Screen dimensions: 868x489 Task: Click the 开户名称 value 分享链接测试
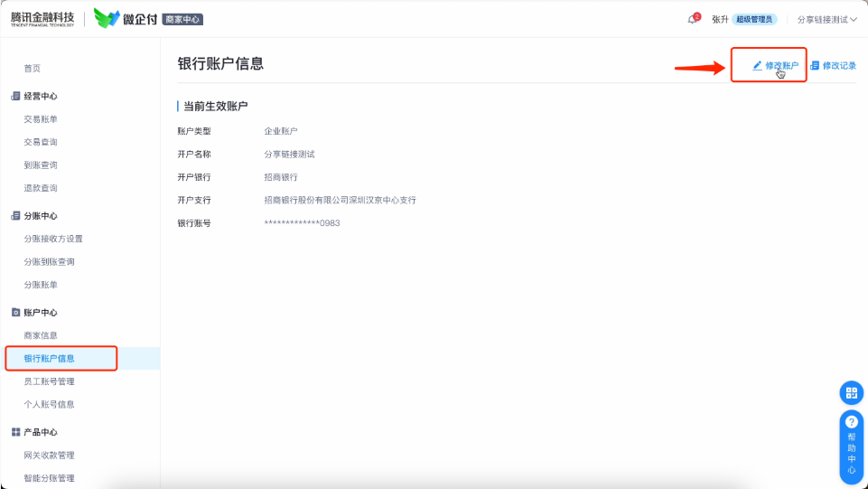click(289, 154)
